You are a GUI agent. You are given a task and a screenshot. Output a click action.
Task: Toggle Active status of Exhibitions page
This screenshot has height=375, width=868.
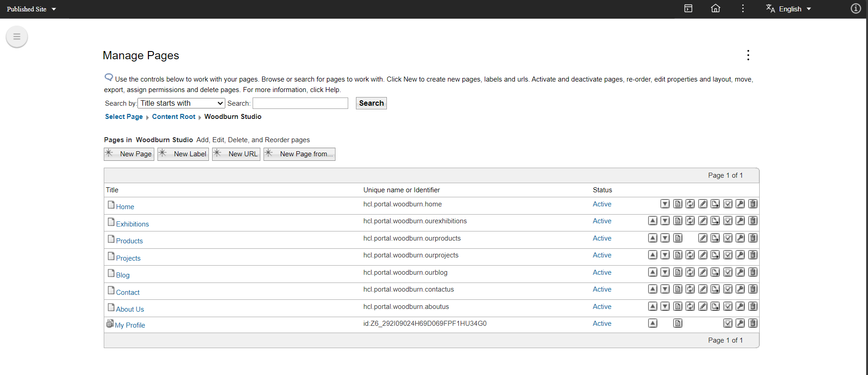pyautogui.click(x=602, y=221)
